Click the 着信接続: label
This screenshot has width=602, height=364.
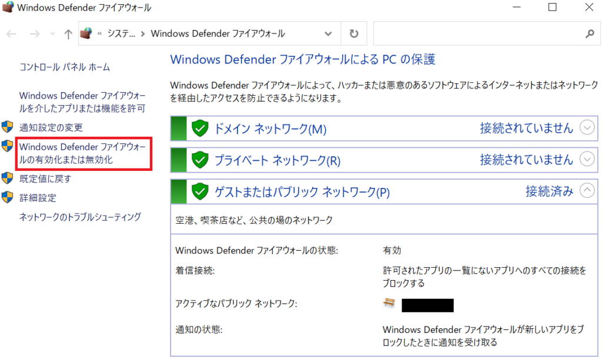(x=195, y=271)
